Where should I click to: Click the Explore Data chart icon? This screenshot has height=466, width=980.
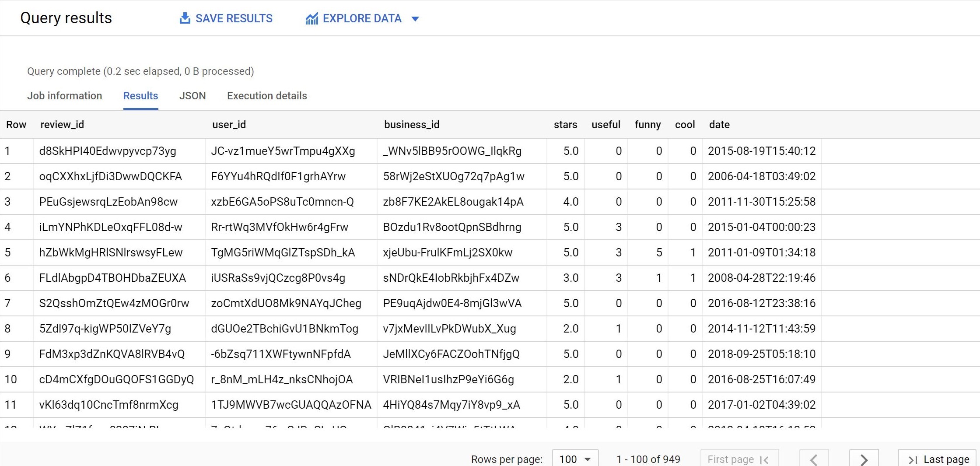click(x=311, y=18)
